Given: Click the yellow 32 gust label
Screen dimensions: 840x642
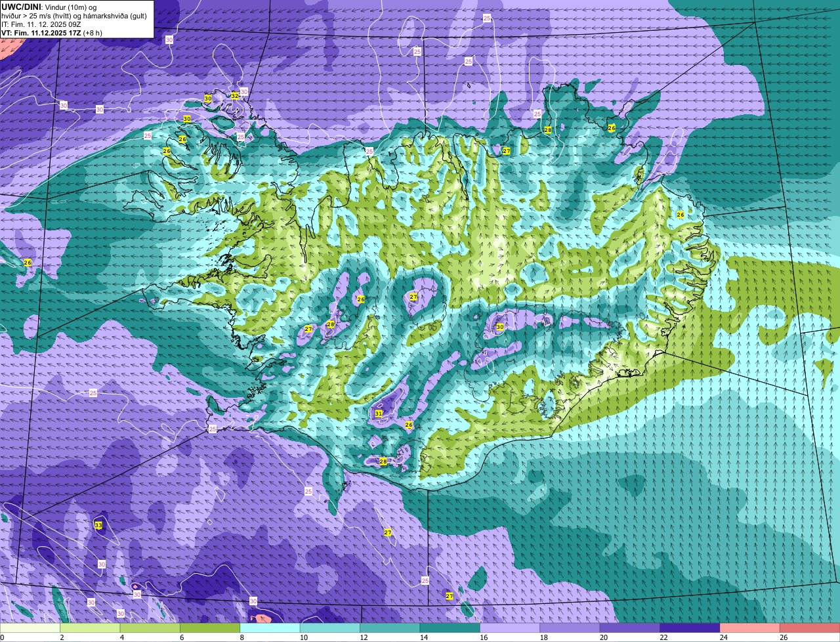Looking at the screenshot, I should click(235, 96).
